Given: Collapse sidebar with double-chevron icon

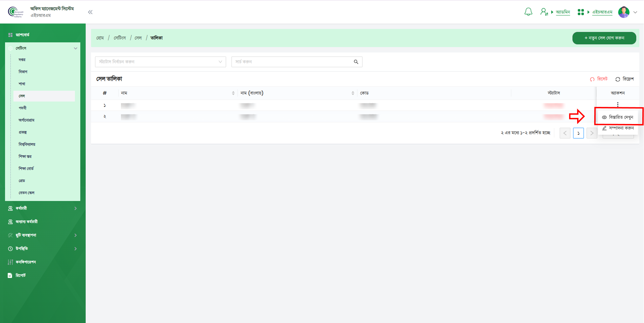Looking at the screenshot, I should pos(90,12).
